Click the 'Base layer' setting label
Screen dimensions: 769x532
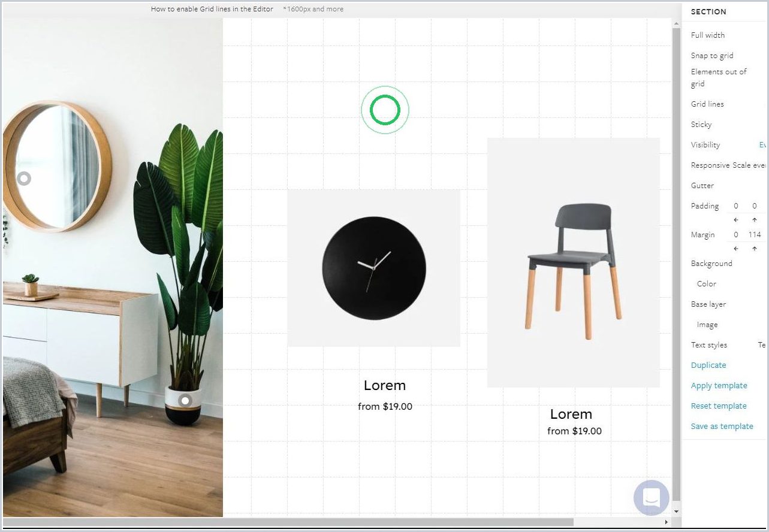point(708,304)
